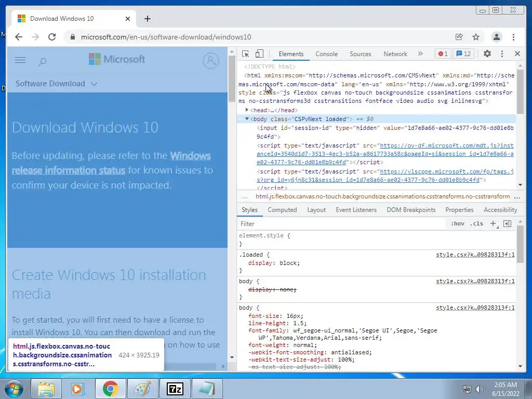Toggle the device toolbar emulation icon
Viewport: 532px width, 399px height.
pyautogui.click(x=259, y=54)
